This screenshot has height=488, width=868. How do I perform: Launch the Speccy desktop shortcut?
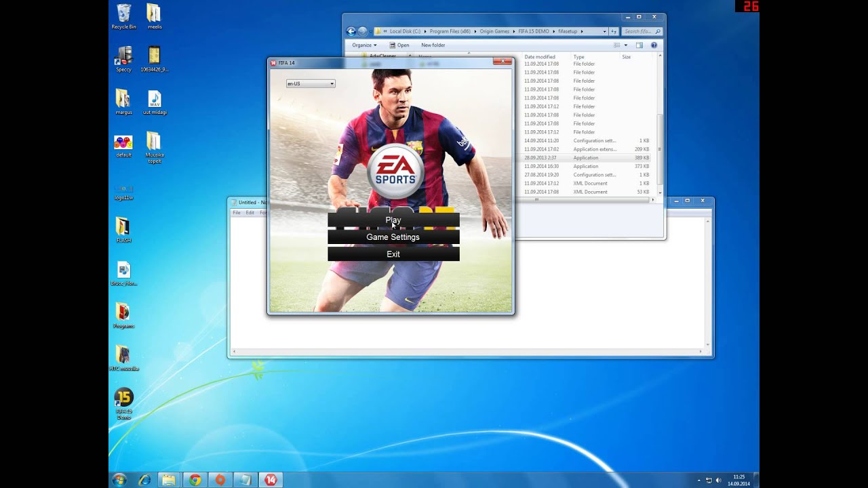(124, 60)
